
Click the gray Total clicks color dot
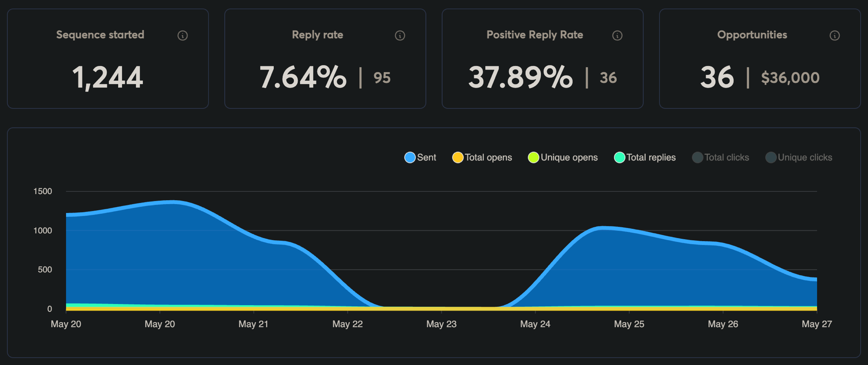coord(697,157)
